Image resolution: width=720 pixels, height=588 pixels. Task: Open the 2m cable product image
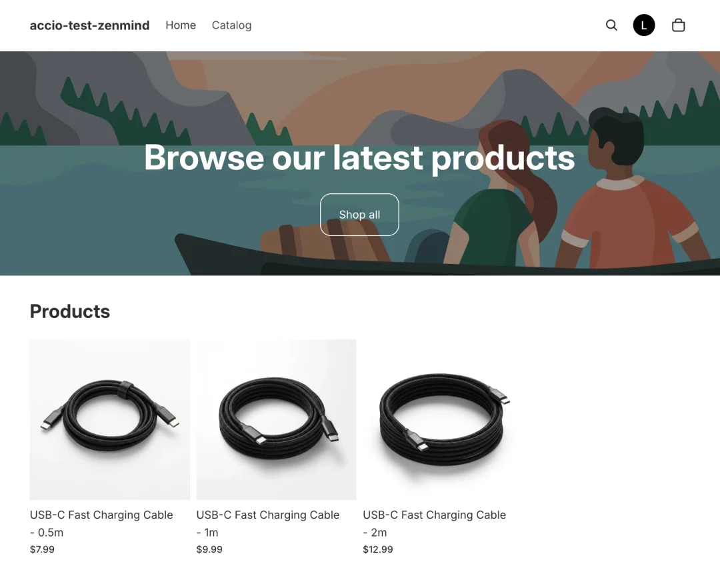(x=443, y=419)
